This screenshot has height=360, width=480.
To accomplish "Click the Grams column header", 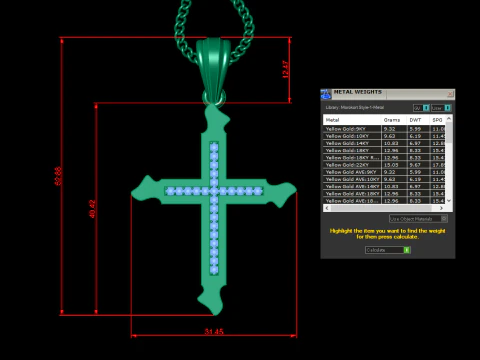I will tap(394, 120).
